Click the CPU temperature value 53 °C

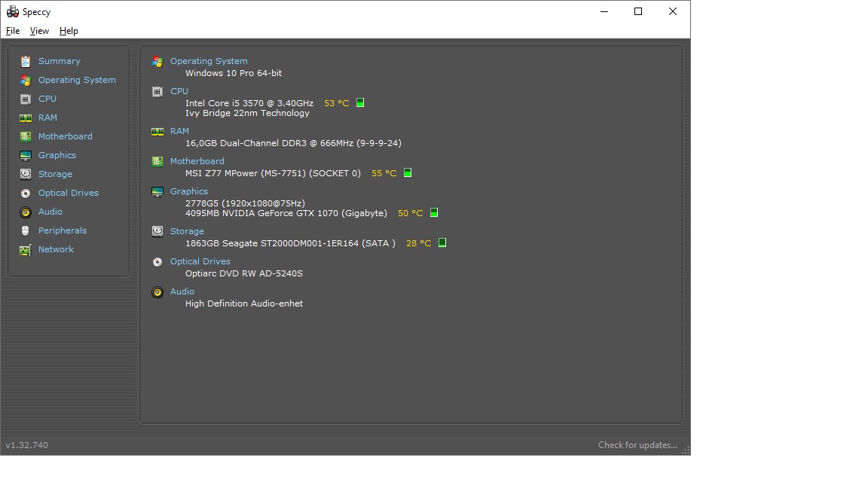(337, 103)
